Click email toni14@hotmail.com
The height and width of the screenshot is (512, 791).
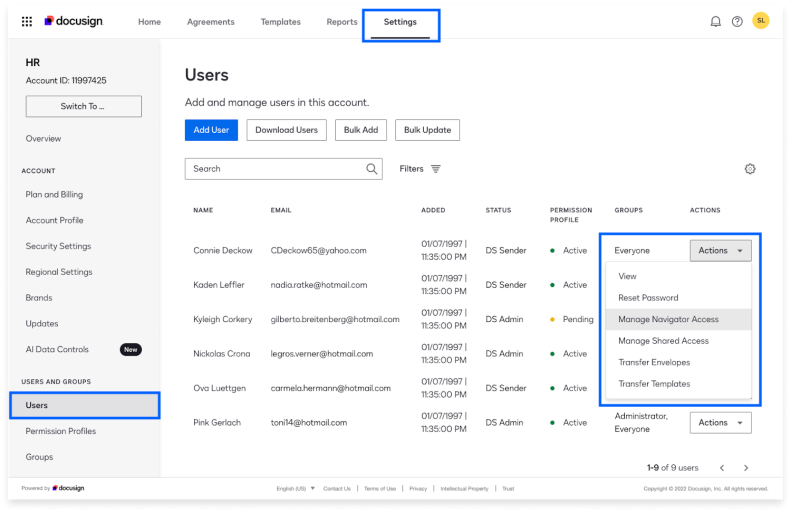tap(309, 423)
